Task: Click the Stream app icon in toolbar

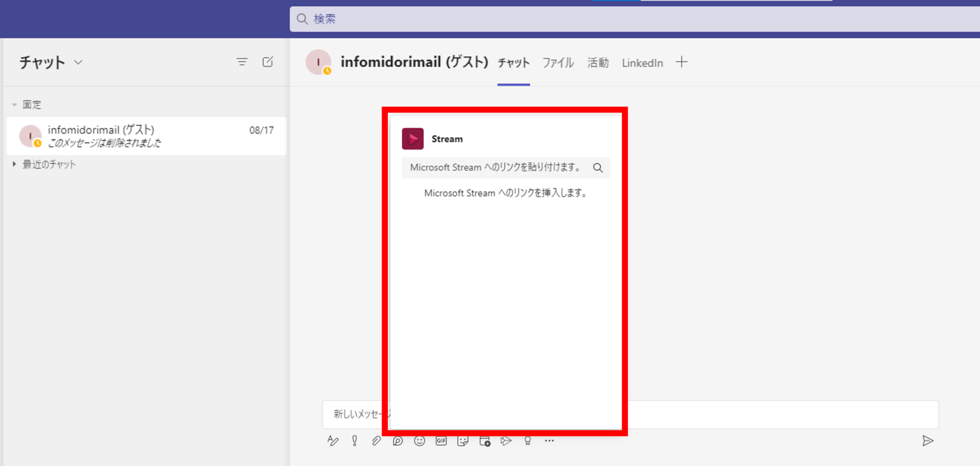Action: click(506, 441)
